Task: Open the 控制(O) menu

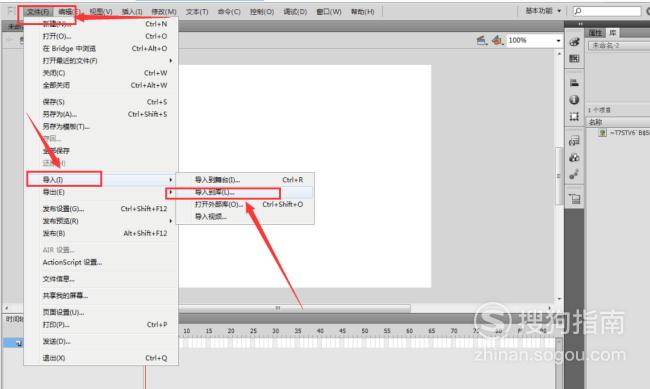Action: pos(262,12)
